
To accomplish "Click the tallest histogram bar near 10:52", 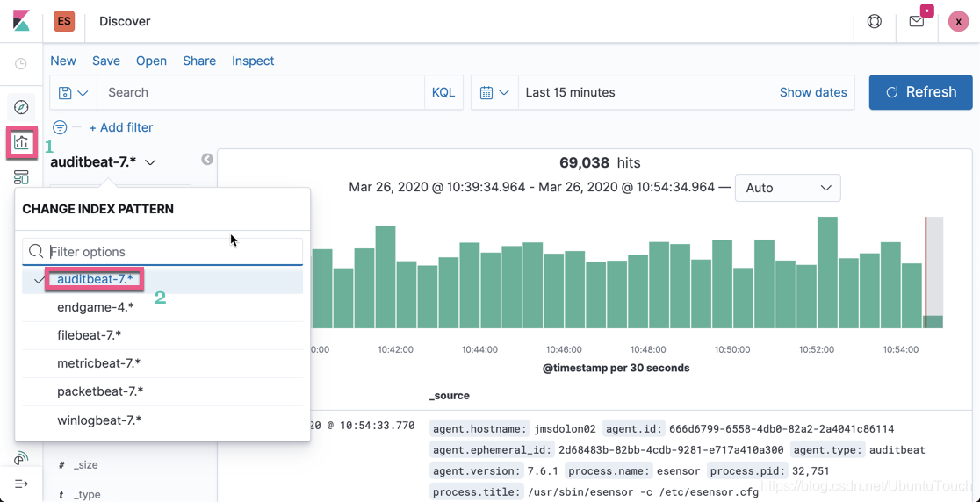I will pos(827,272).
